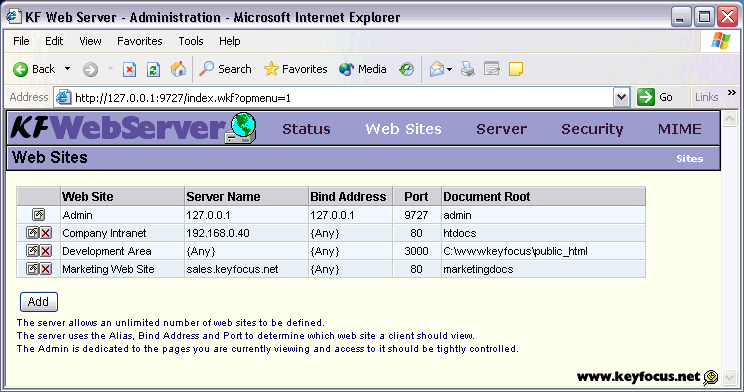Click the Links toolbar label

click(707, 97)
